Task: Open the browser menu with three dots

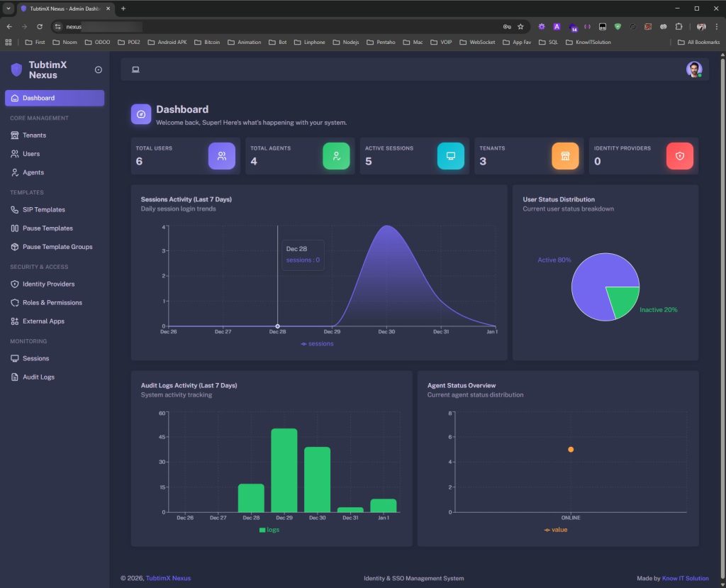Action: pos(717,26)
